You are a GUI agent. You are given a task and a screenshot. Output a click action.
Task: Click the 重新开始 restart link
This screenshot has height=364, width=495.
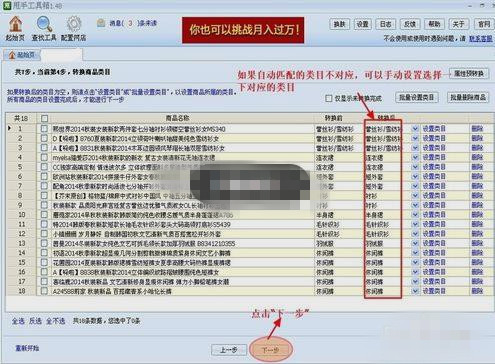pos(27,348)
